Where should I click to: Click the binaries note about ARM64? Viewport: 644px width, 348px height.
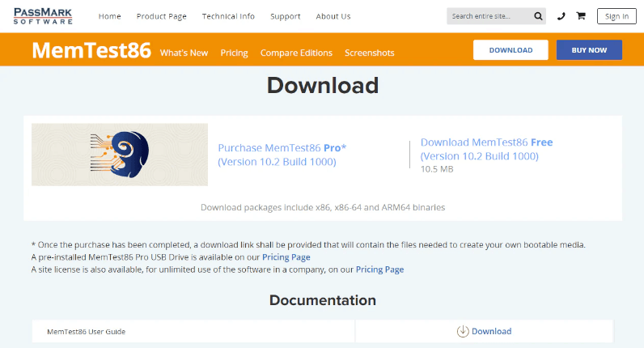(x=323, y=207)
